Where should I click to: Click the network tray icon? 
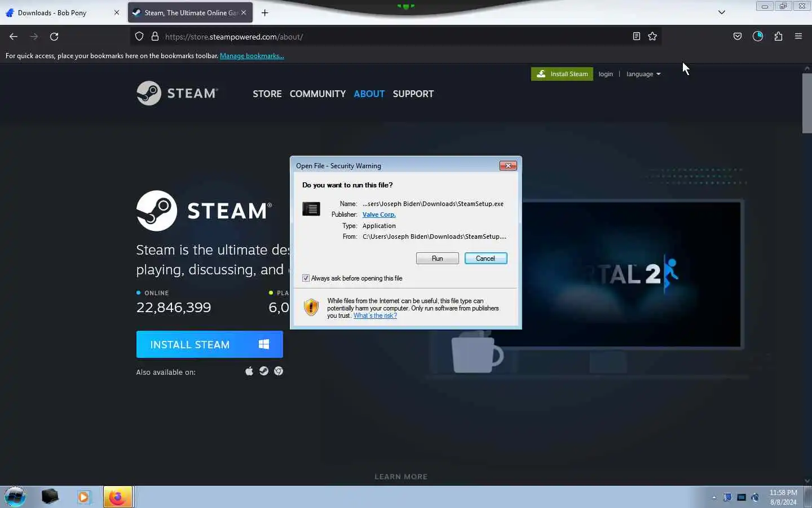click(742, 497)
